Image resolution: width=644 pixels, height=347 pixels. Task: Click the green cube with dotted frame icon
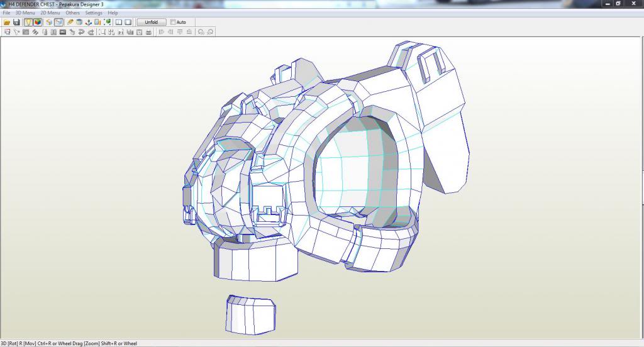click(x=107, y=22)
